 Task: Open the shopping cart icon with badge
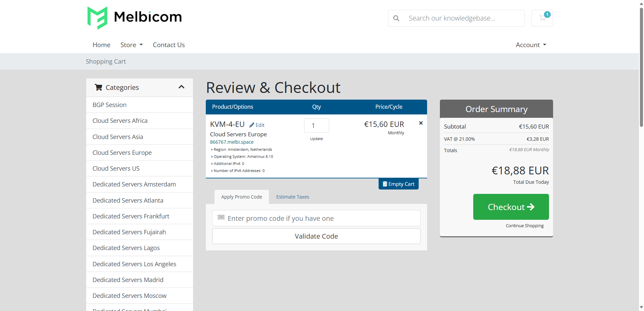tap(542, 18)
